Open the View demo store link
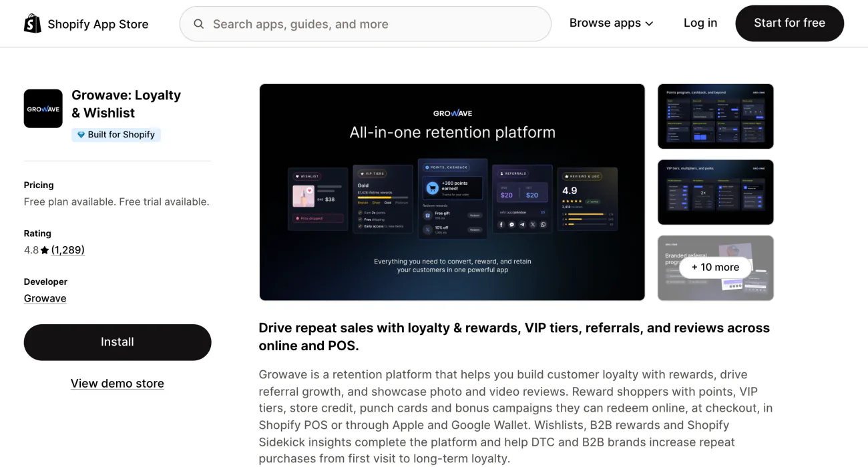Screen dimensions: 868x467 pos(118,384)
